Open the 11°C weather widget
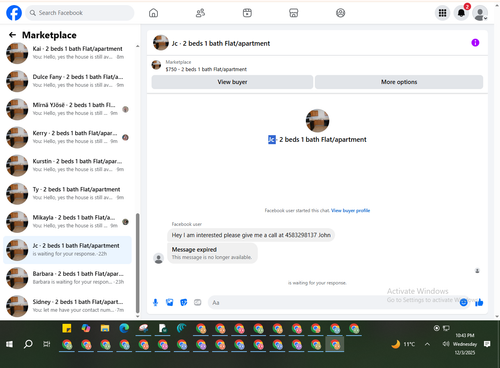 pyautogui.click(x=403, y=344)
